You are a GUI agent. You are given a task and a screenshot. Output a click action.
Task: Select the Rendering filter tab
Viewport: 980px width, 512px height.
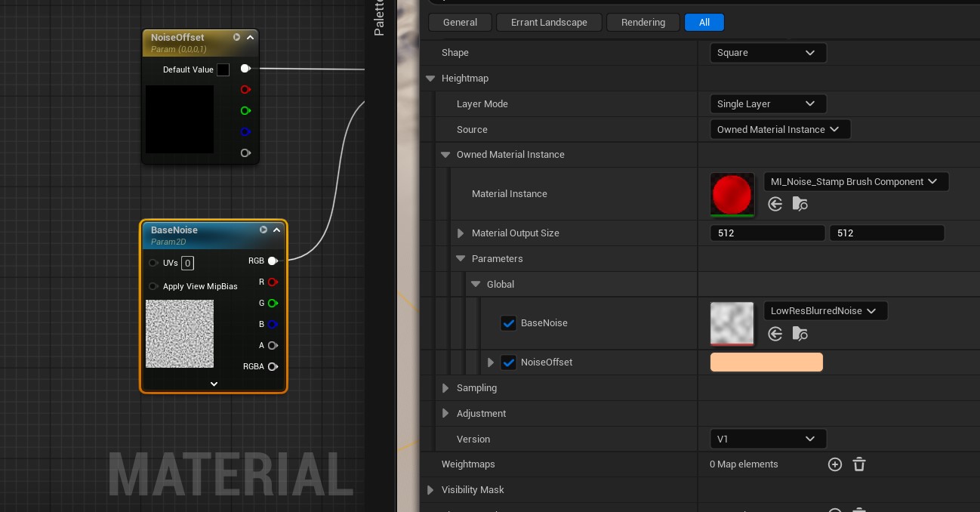(643, 23)
